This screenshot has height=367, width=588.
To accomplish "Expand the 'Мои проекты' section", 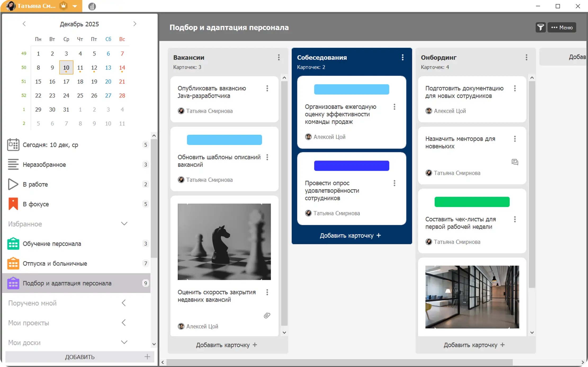I will coord(124,323).
